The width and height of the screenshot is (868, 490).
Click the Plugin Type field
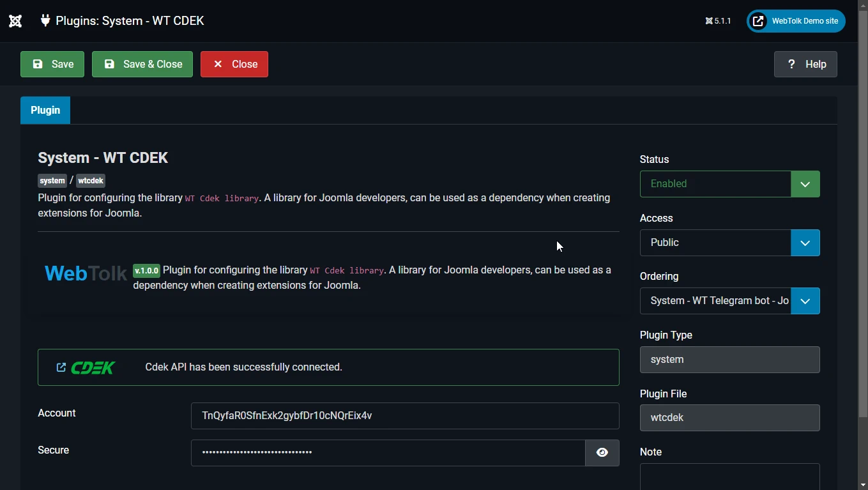(x=729, y=360)
